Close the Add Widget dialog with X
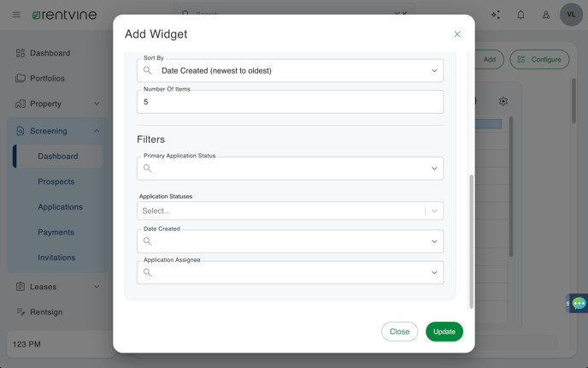This screenshot has height=368, width=588. 457,34
